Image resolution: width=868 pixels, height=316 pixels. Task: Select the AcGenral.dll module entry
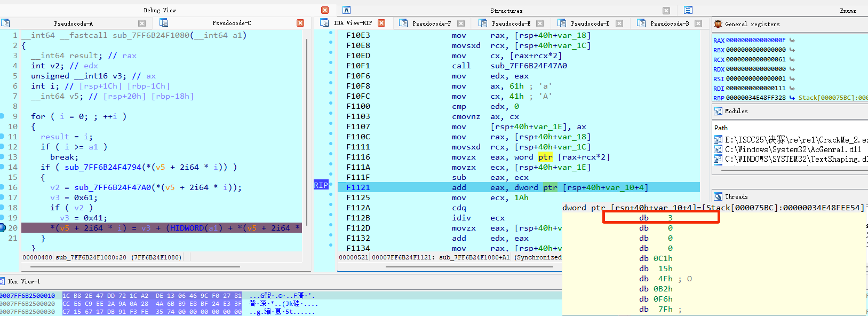793,149
